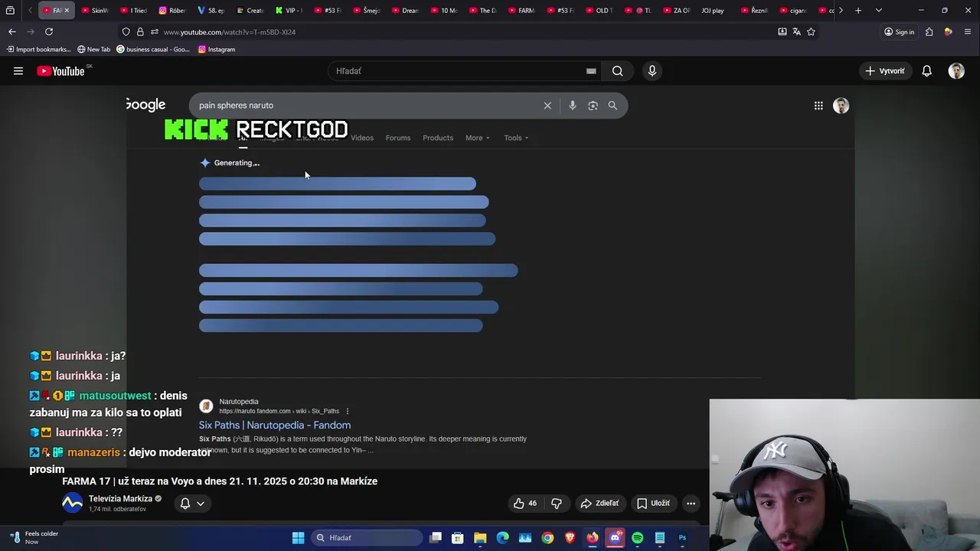The height and width of the screenshot is (551, 980).
Task: Open a new browser tab with the plus
Action: pos(858,10)
